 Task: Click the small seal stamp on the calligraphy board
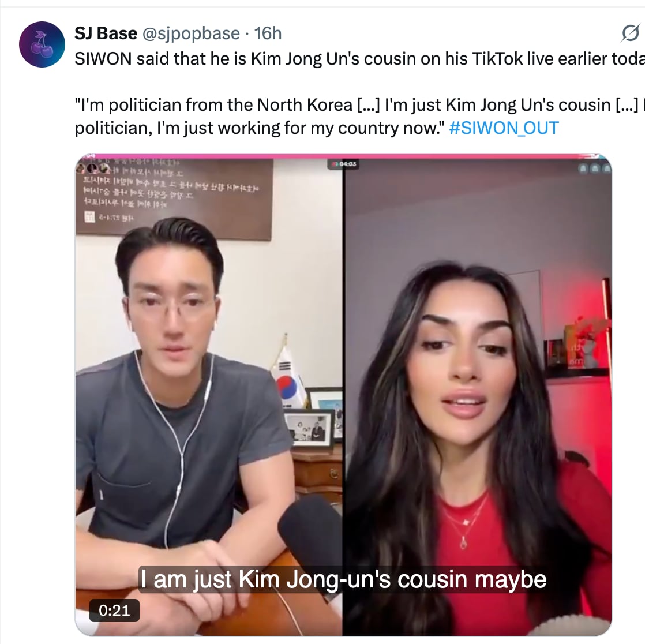pyautogui.click(x=89, y=217)
